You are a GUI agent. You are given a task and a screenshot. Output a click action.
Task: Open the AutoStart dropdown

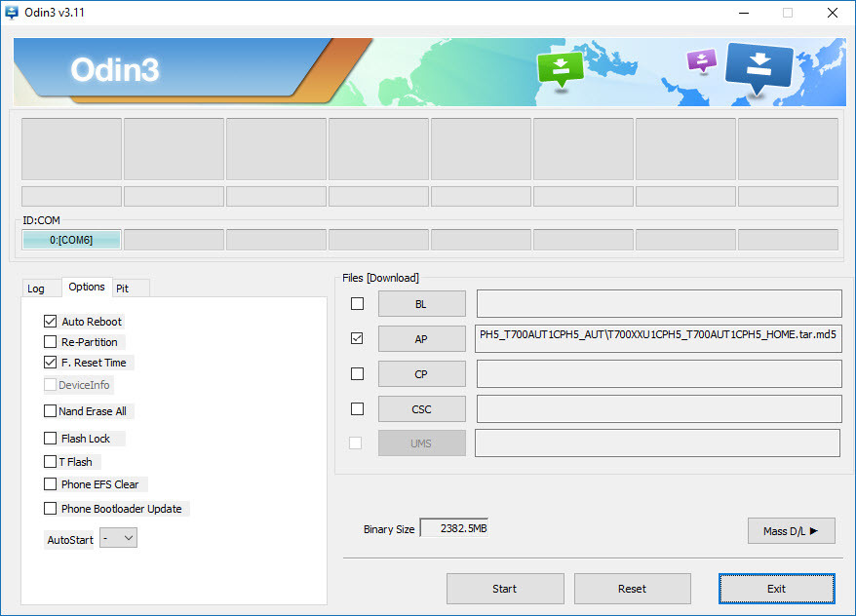point(118,538)
